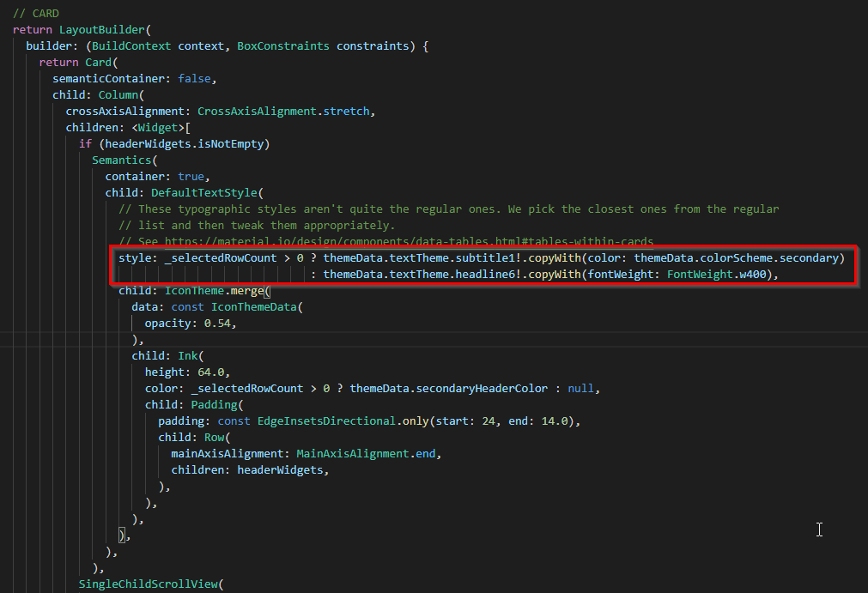868x593 pixels.
Task: Select the Semantics widget name
Action: [x=122, y=160]
